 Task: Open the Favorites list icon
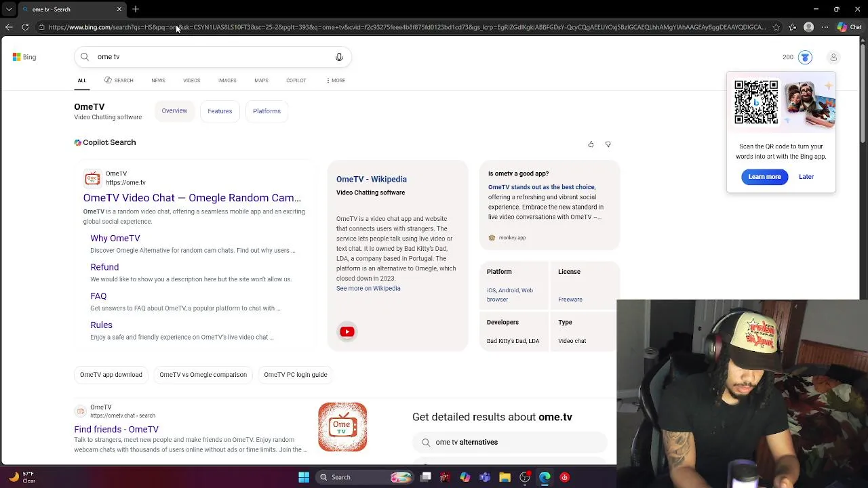[792, 27]
